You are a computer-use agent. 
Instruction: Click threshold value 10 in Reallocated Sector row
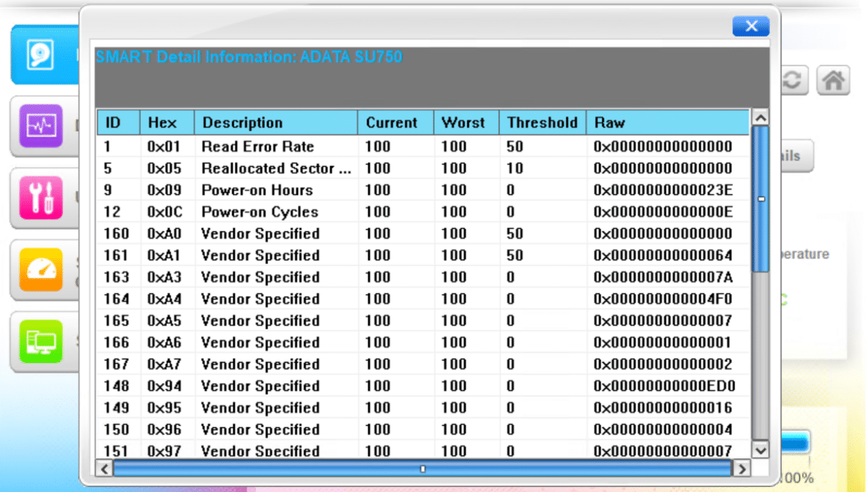[x=514, y=168]
